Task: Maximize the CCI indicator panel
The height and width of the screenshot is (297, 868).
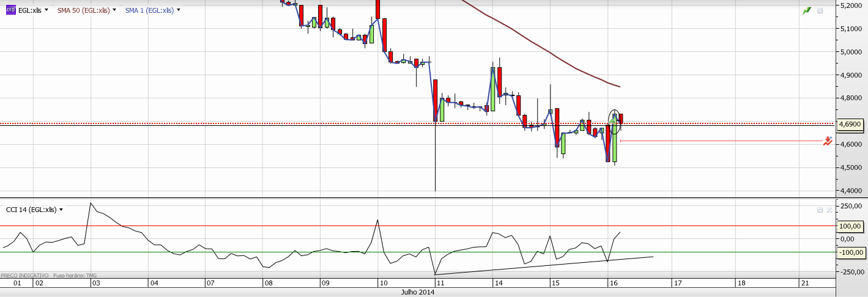Action: (820, 210)
